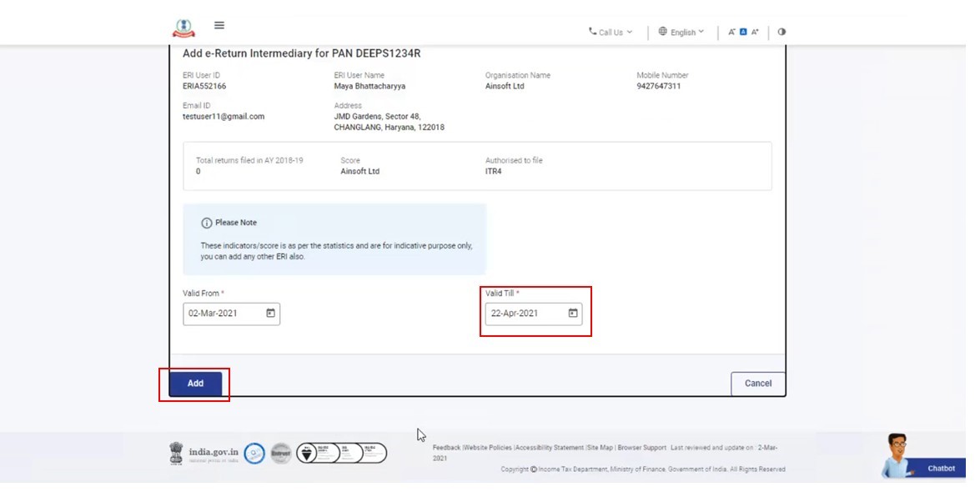Screen dimensions: 980x492
Task: Cancel adding the e-Return Intermediary
Action: point(757,384)
